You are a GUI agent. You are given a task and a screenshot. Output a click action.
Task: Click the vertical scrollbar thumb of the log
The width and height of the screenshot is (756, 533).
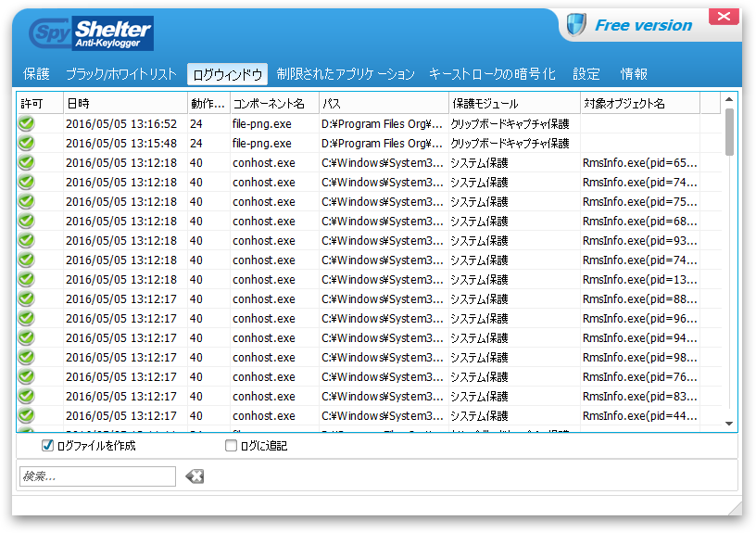729,132
